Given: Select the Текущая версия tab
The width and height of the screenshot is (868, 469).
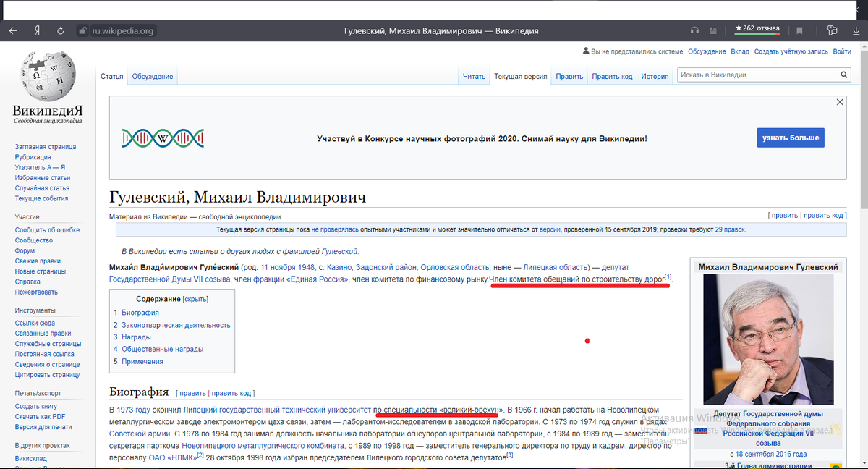Looking at the screenshot, I should (520, 76).
